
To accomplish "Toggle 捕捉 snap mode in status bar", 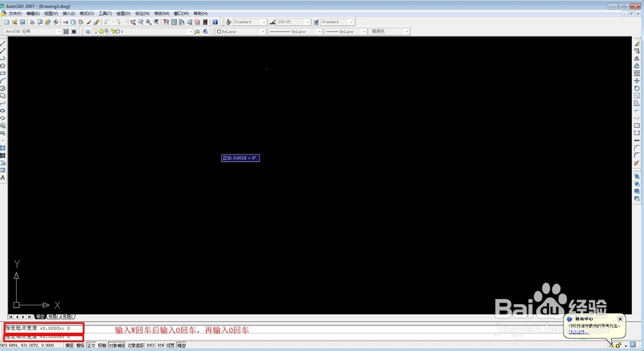I will coord(70,346).
